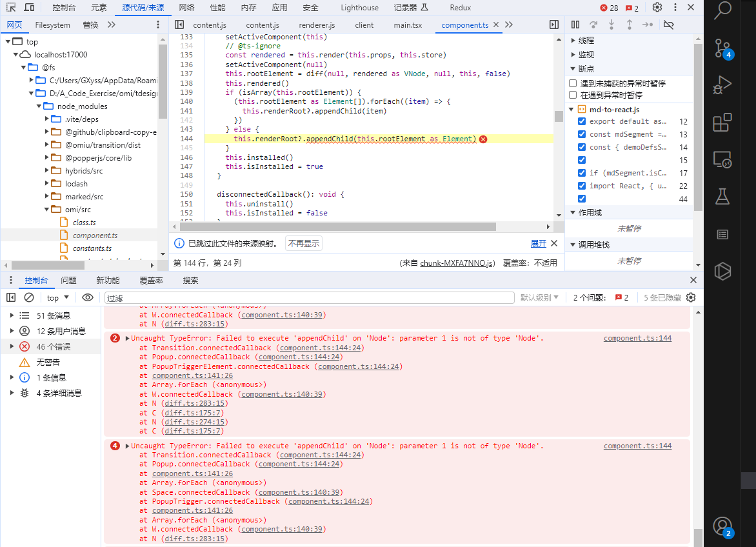The width and height of the screenshot is (756, 547).
Task: Click the step out of function icon
Action: pos(629,25)
